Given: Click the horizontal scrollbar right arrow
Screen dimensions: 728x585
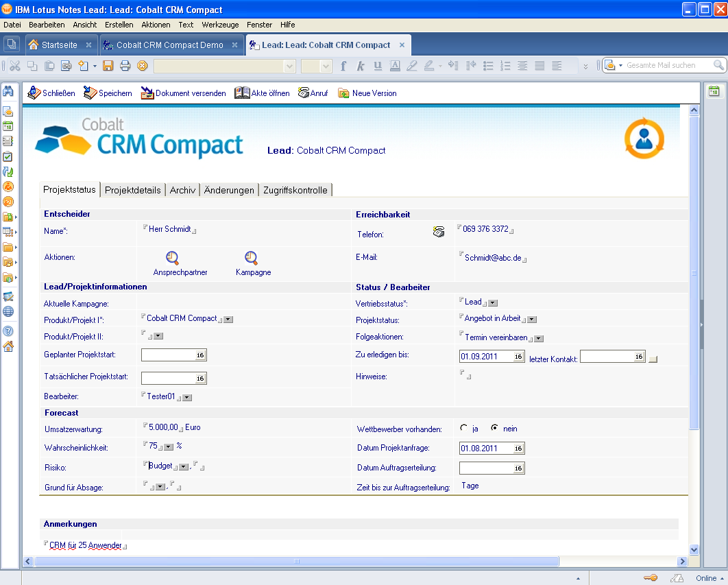Looking at the screenshot, I should (682, 561).
